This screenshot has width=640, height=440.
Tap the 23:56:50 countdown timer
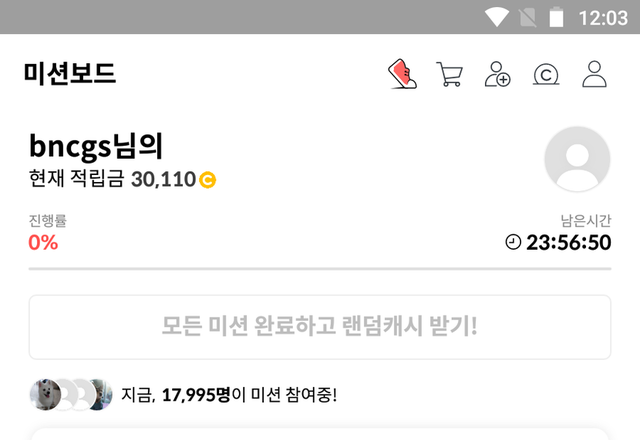(569, 242)
